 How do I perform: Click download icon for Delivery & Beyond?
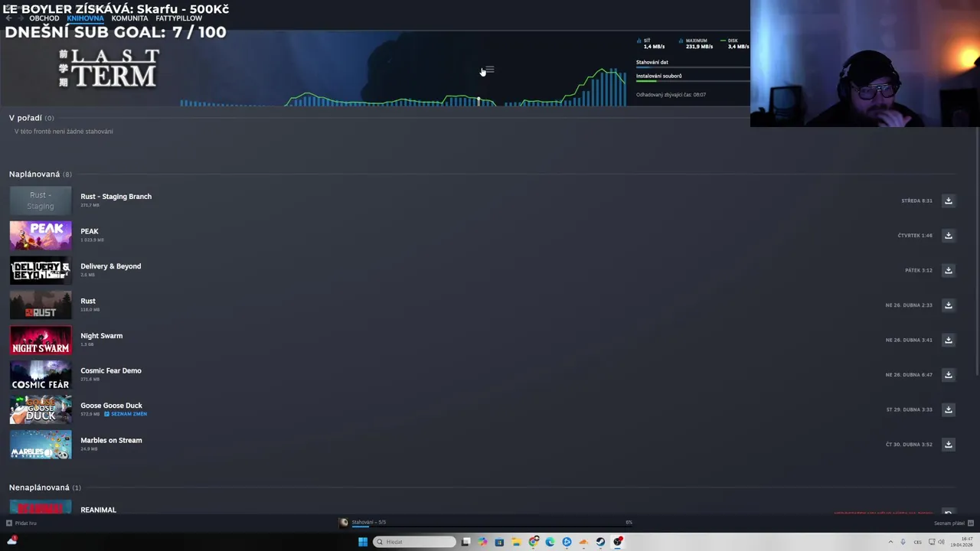(948, 270)
